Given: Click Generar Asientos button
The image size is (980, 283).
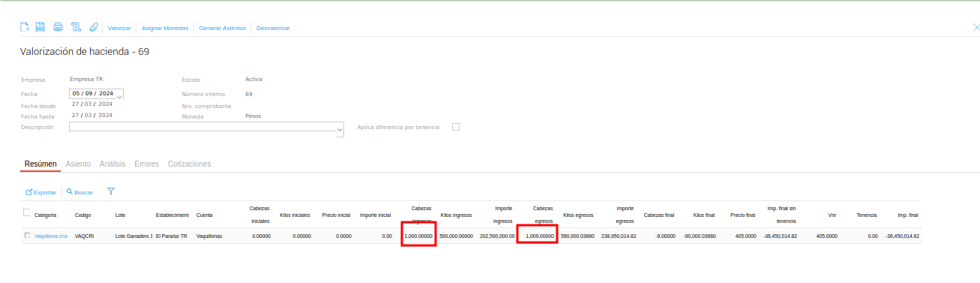Looking at the screenshot, I should 222,28.
